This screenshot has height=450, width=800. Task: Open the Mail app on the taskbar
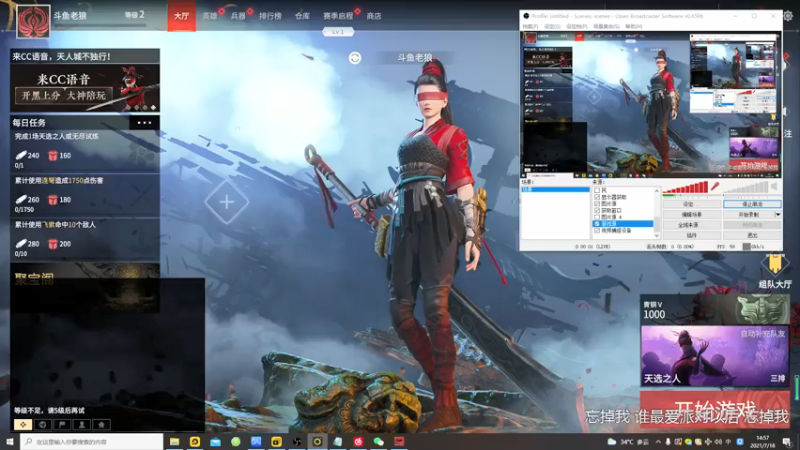tap(215, 442)
